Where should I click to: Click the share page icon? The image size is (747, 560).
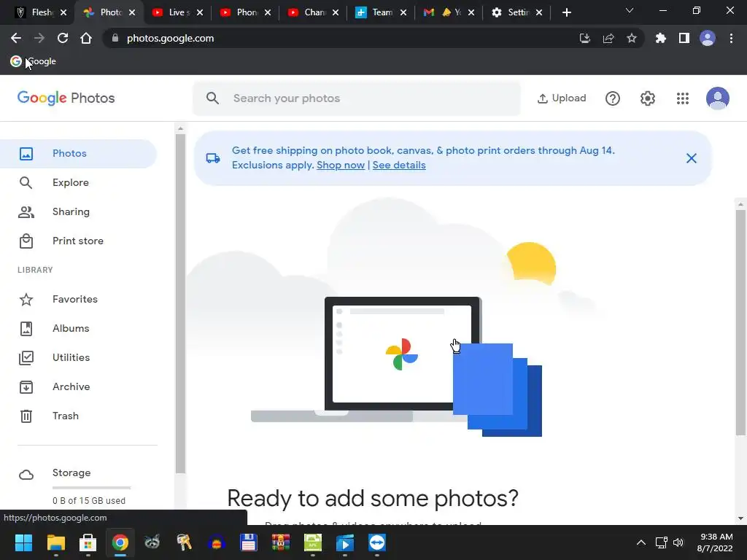click(x=608, y=38)
